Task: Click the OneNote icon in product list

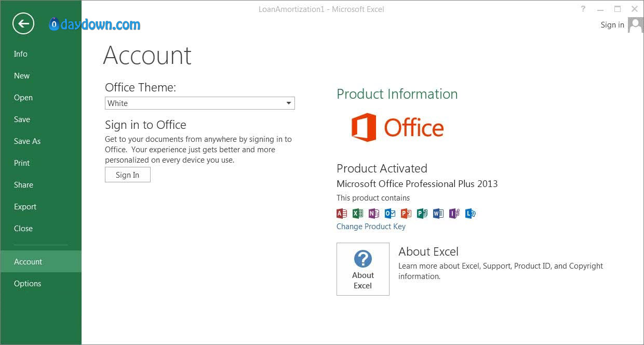Action: coord(374,214)
